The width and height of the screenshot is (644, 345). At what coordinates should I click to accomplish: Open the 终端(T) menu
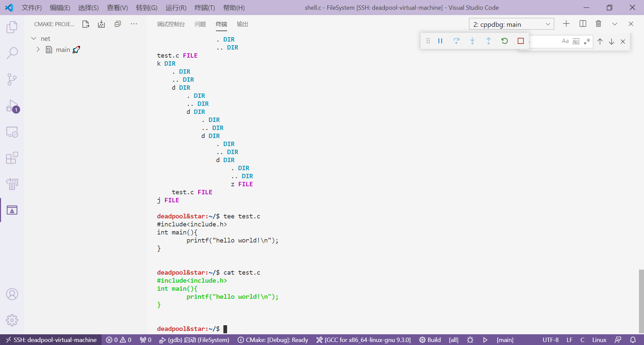click(205, 7)
